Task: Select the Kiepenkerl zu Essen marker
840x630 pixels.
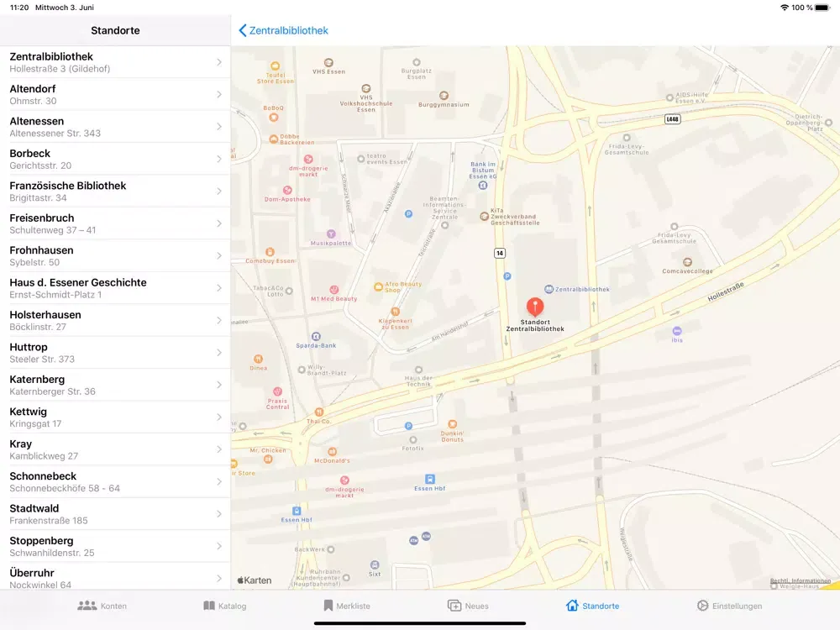Action: [x=396, y=312]
